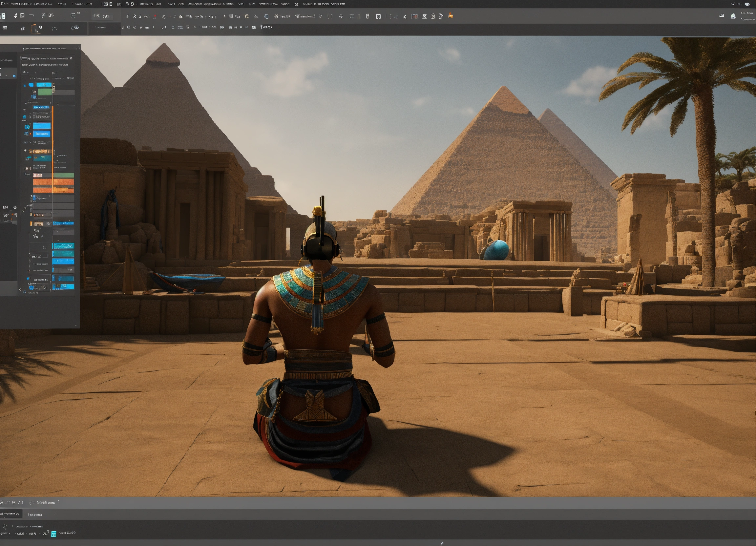Open the dark combo box in top toolbar

(102, 16)
